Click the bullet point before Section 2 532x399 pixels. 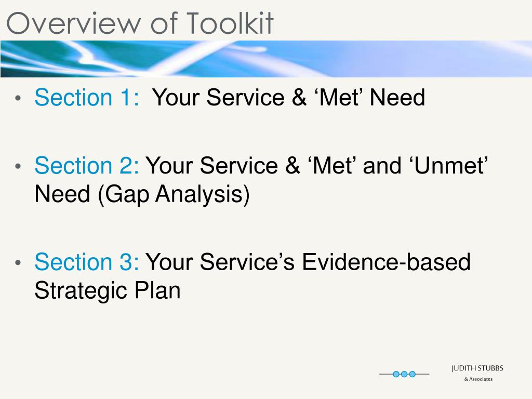19,167
